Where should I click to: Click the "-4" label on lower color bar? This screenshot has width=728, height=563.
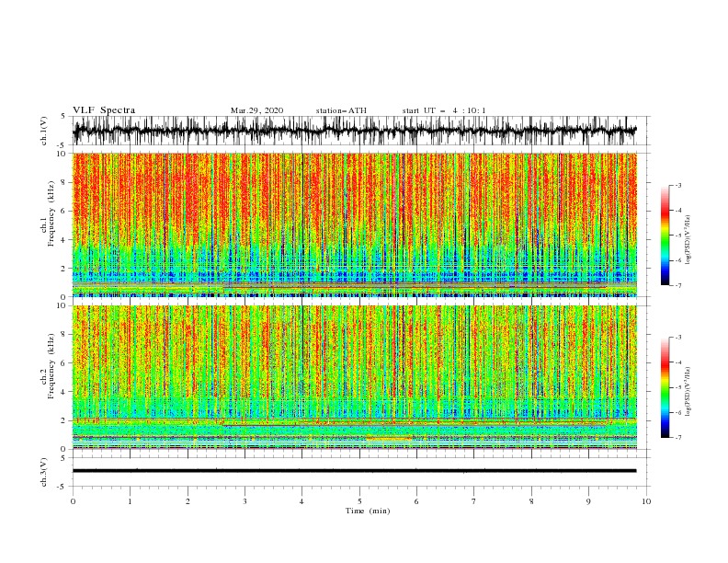click(678, 362)
